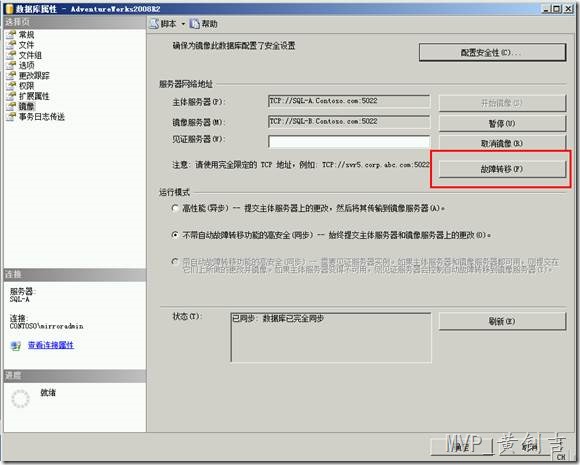
Task: Click the 刷新 status button
Action: [x=502, y=321]
